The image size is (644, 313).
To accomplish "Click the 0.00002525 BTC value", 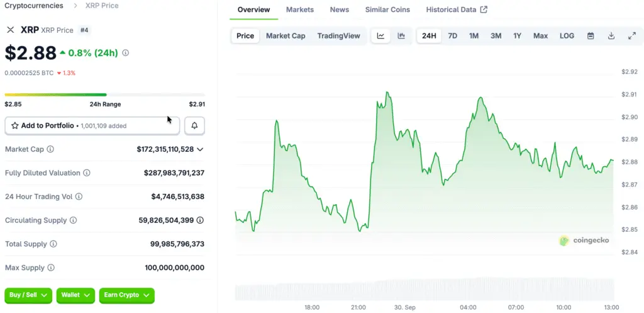I will (x=29, y=73).
